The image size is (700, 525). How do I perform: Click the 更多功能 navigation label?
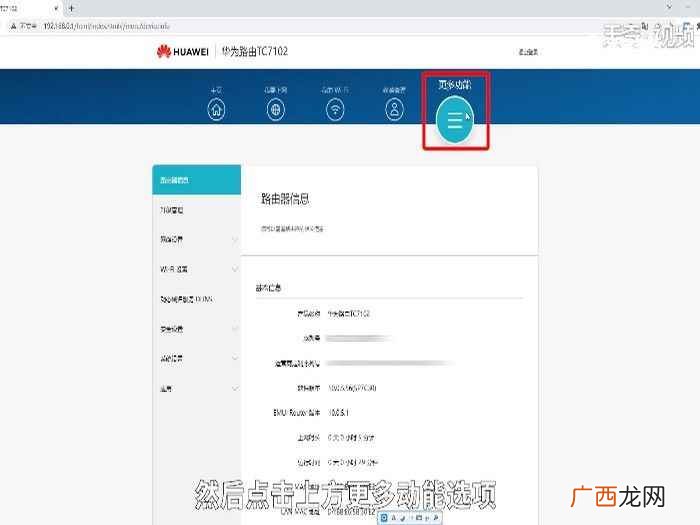click(x=454, y=85)
